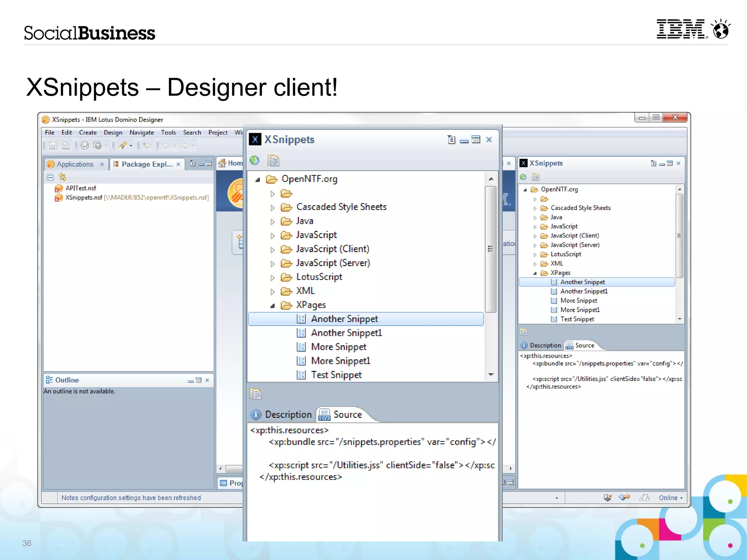Click the status bar security icon left of Online
The width and height of the screenshot is (747, 560).
pos(608,497)
